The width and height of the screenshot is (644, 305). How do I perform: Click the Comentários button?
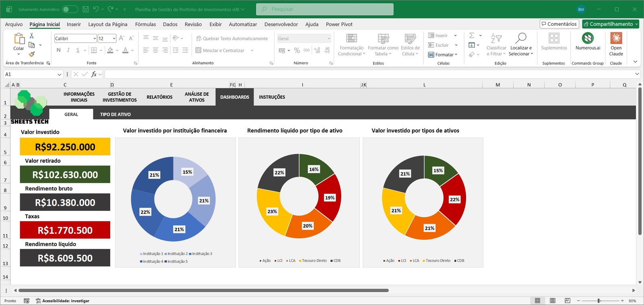[559, 24]
